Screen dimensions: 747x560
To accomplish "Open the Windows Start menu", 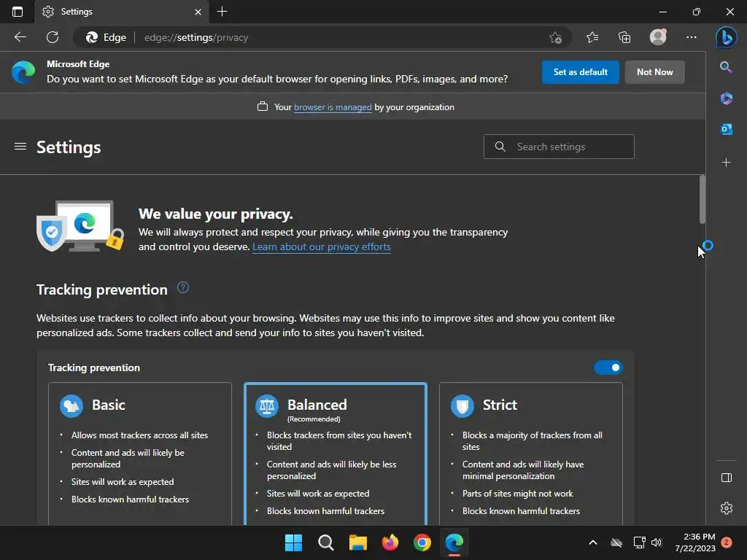I will 293,542.
